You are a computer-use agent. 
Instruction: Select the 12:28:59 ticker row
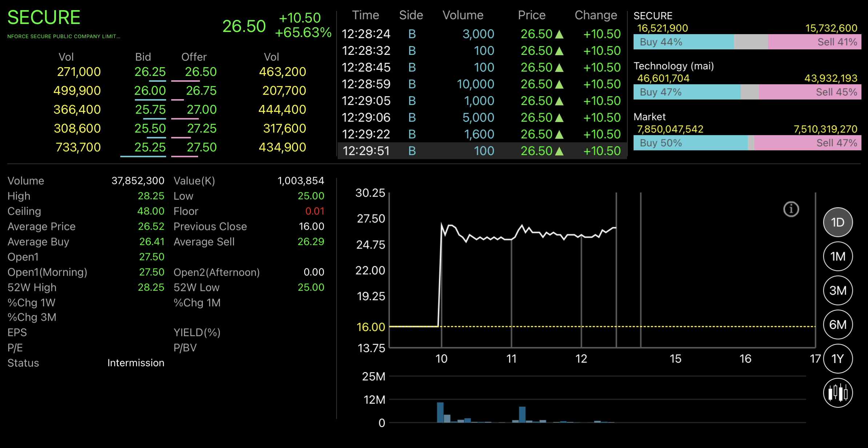pos(482,84)
